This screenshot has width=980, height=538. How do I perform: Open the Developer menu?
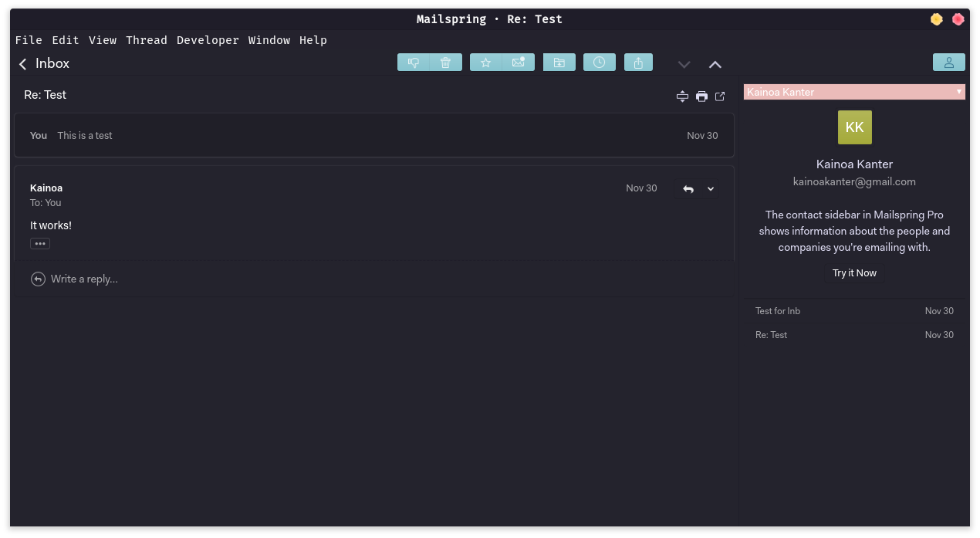point(208,40)
